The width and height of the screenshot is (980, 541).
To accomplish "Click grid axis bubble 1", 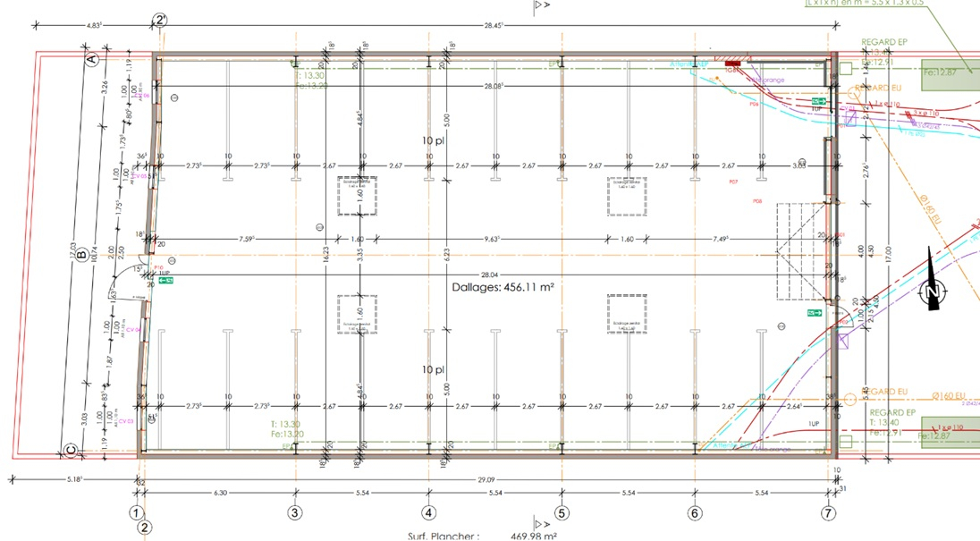I will pos(136,513).
